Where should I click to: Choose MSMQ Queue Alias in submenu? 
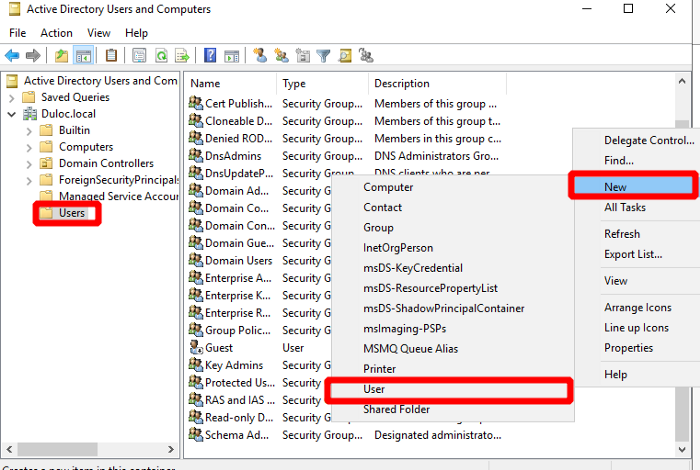click(410, 349)
